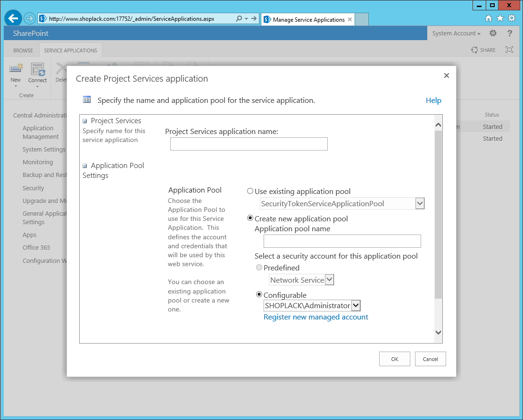Open Monitoring in sidebar
Viewport: 523px width, 420px height.
(38, 162)
